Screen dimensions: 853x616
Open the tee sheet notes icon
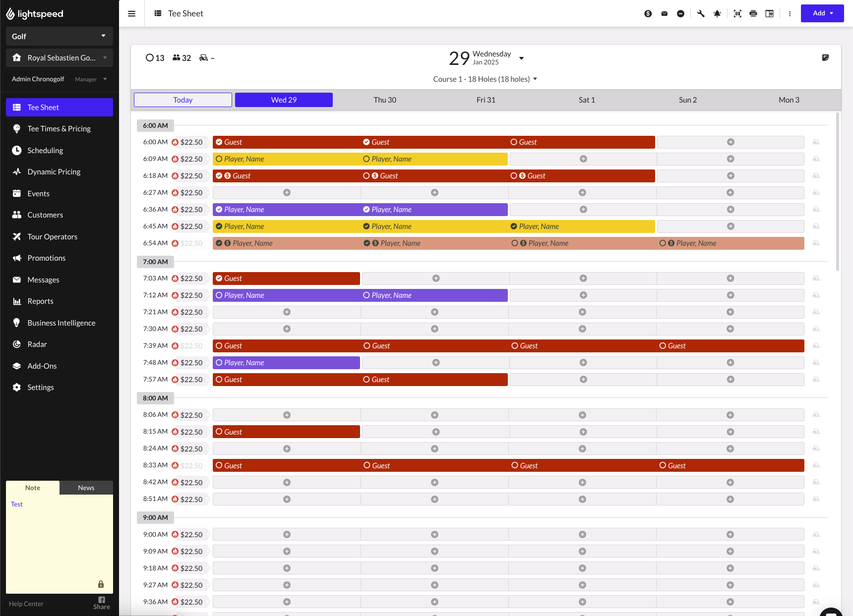point(825,58)
